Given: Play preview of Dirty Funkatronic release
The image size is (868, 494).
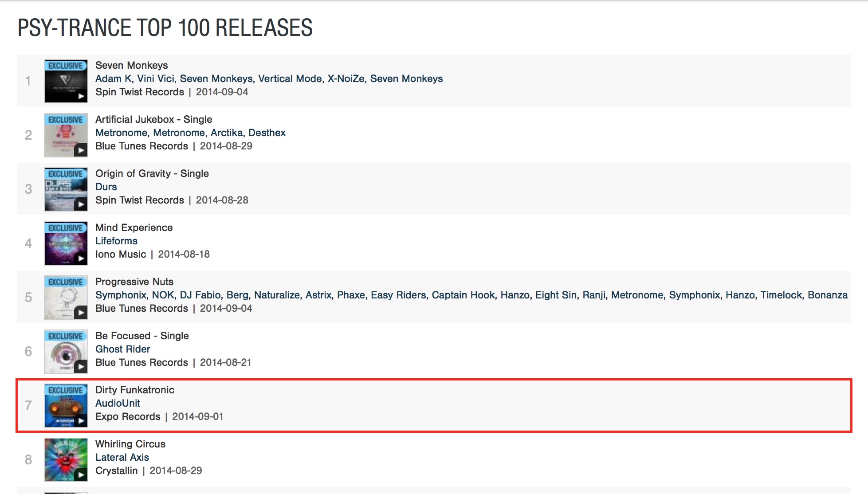Looking at the screenshot, I should 81,420.
